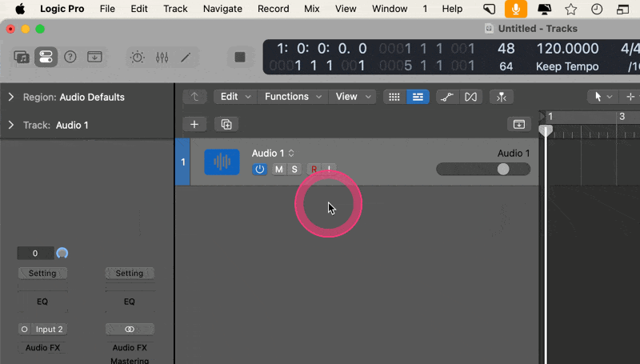Click Audio FX slot on left strip
This screenshot has height=364, width=640.
(42, 348)
